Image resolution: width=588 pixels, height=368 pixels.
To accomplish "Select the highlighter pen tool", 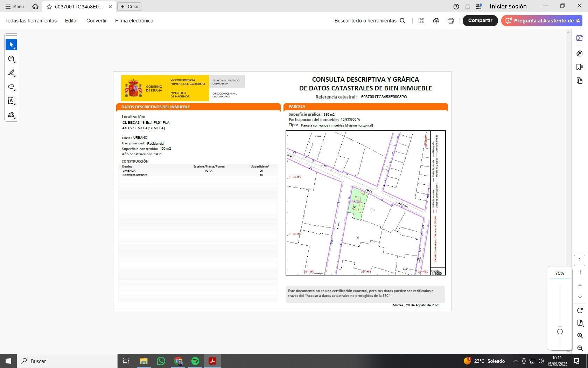I will pyautogui.click(x=11, y=73).
